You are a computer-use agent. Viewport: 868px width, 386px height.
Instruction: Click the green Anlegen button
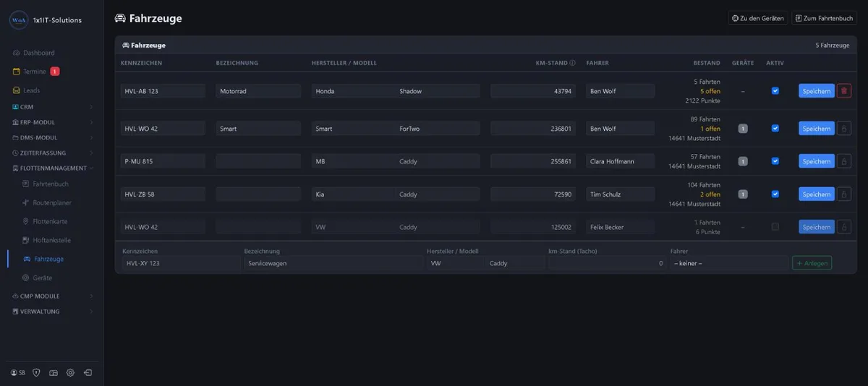click(812, 263)
